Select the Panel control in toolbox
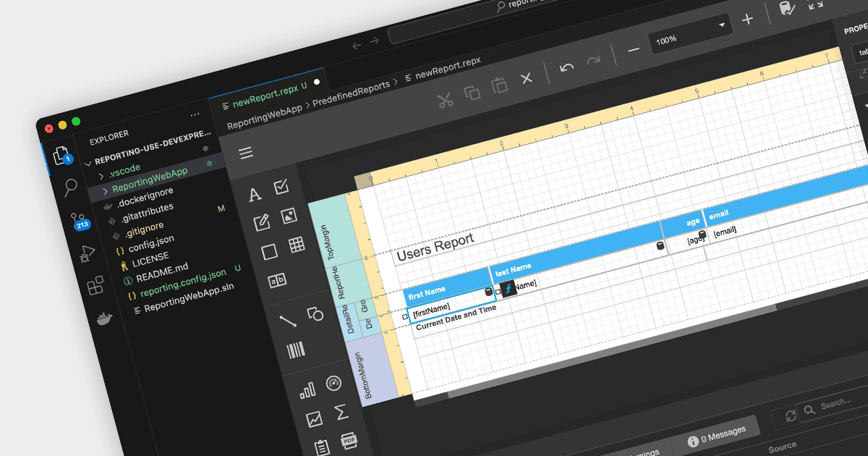Image resolution: width=868 pixels, height=456 pixels. (x=269, y=253)
